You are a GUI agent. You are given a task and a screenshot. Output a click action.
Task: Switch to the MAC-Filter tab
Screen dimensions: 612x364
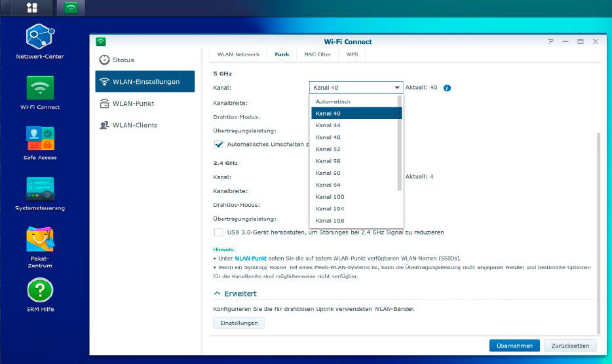(317, 54)
